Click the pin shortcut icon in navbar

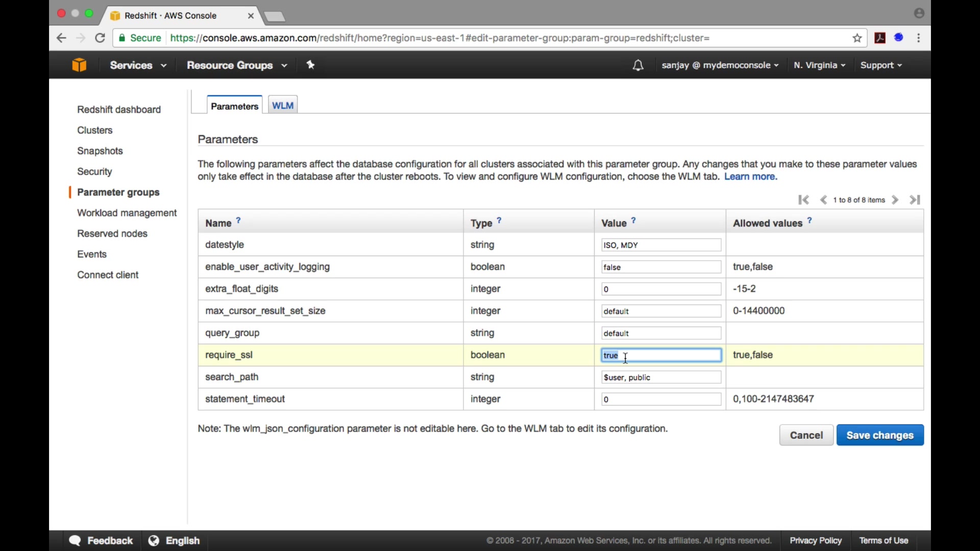pyautogui.click(x=311, y=65)
